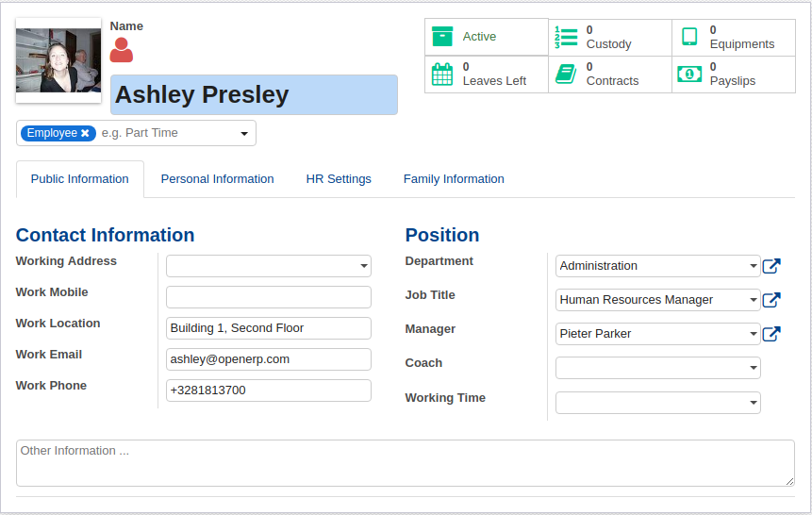Click the Active archive box icon
812x515 pixels.
(442, 37)
